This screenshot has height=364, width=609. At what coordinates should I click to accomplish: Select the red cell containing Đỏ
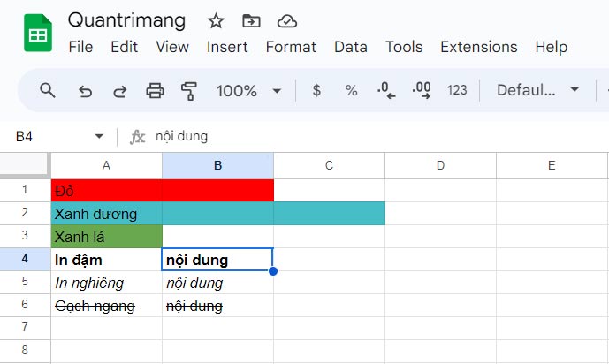(106, 190)
